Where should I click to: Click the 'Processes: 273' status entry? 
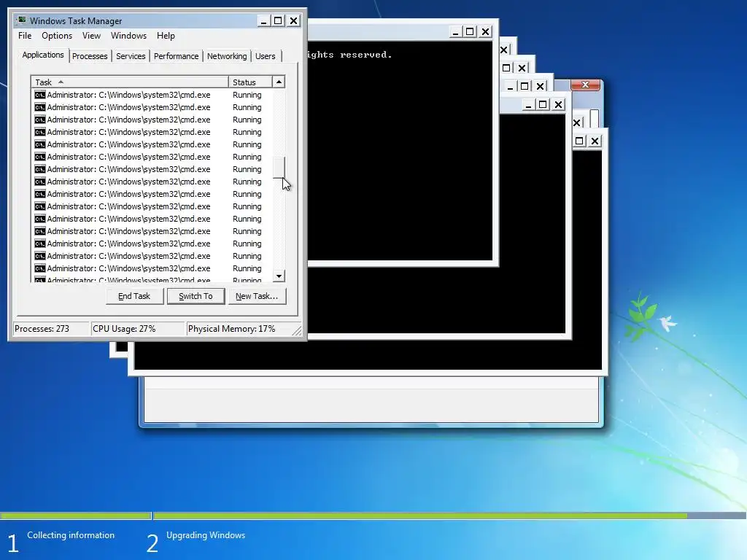(x=50, y=329)
